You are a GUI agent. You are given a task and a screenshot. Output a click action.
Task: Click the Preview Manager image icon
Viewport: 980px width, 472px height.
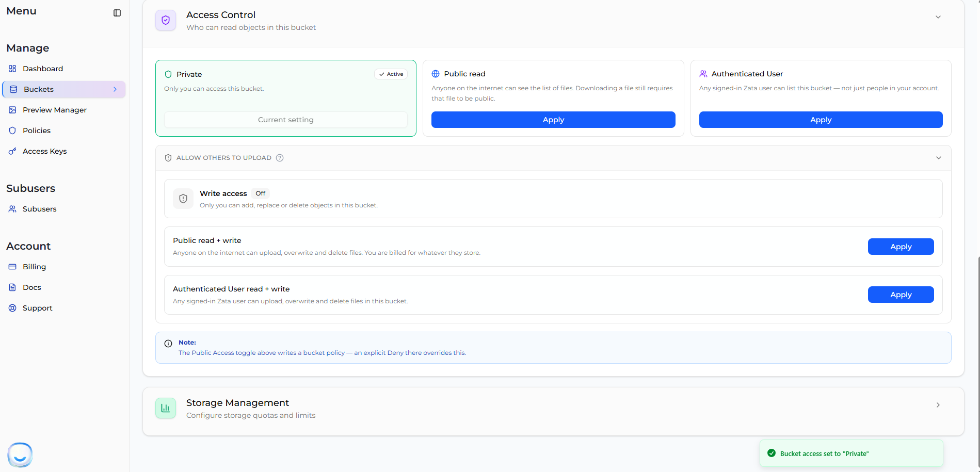tap(12, 110)
